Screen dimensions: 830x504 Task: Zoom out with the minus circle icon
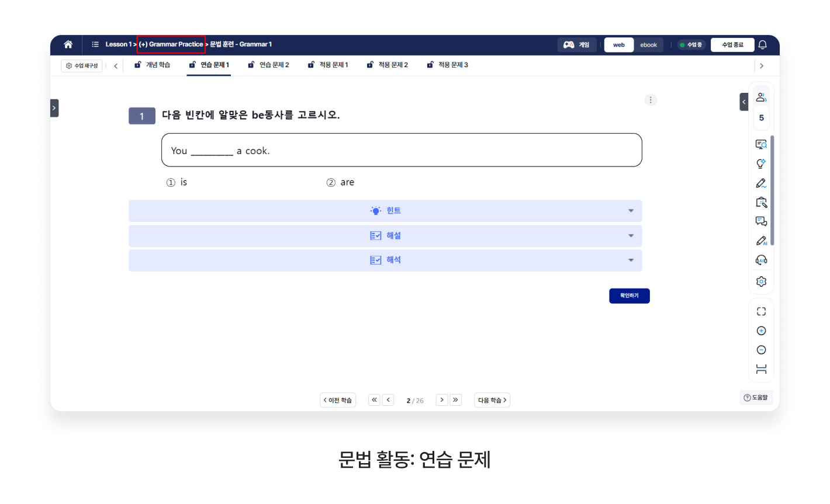pos(761,350)
